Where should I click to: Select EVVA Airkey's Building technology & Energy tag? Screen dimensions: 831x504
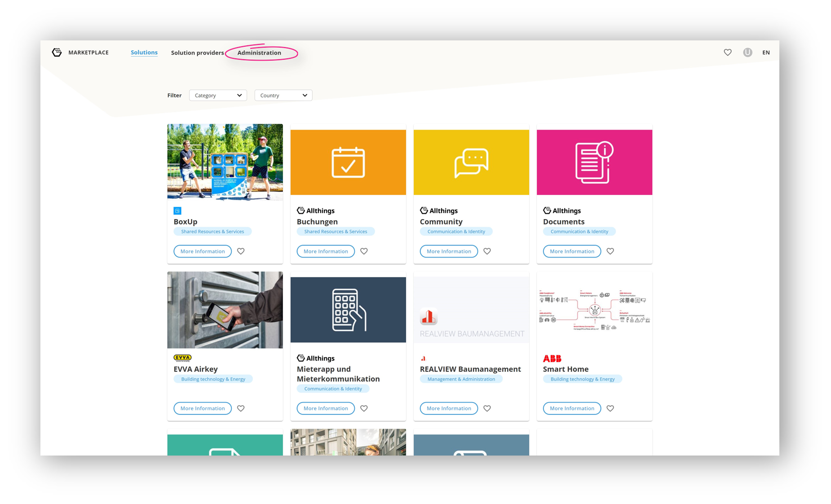pos(213,379)
